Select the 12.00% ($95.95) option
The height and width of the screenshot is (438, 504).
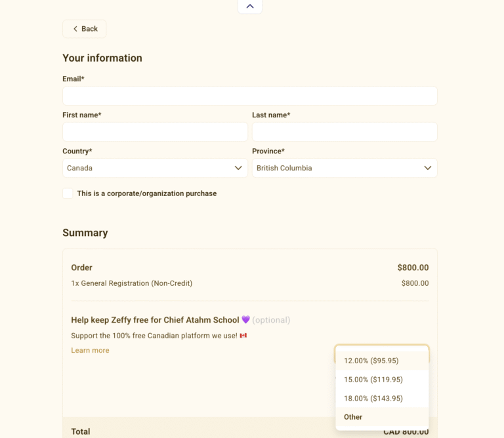click(x=371, y=361)
